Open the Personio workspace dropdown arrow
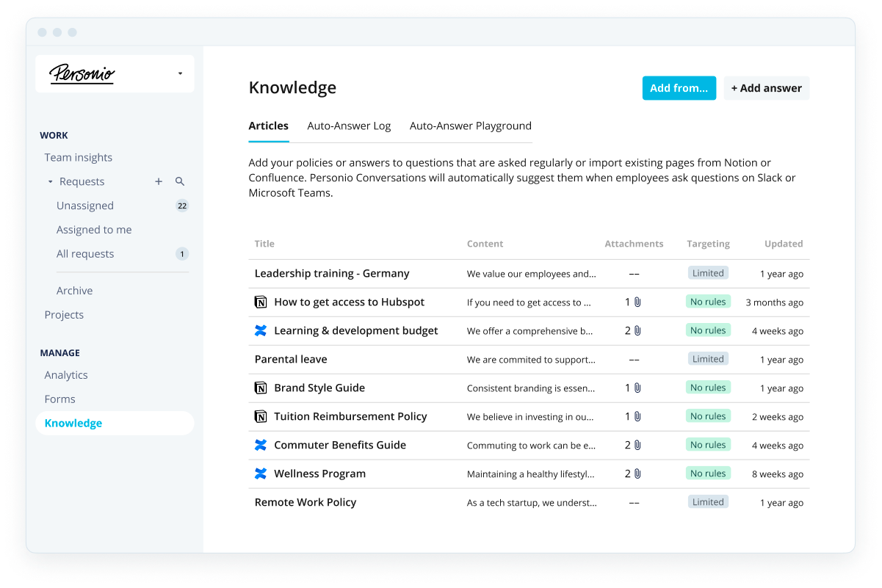The height and width of the screenshot is (588, 882). tap(180, 73)
